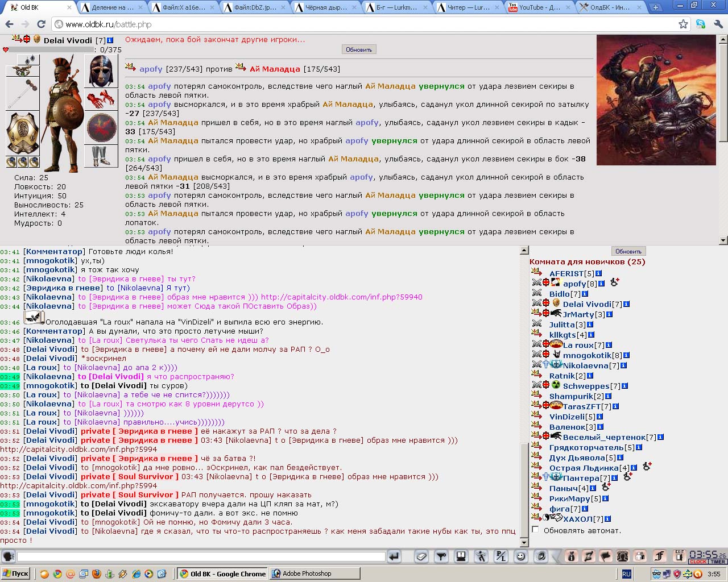Click the sound speaker icon
This screenshot has width=728, height=582.
pyautogui.click(x=541, y=556)
